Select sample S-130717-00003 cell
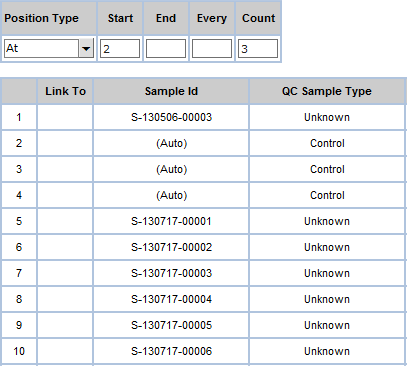 pos(171,273)
